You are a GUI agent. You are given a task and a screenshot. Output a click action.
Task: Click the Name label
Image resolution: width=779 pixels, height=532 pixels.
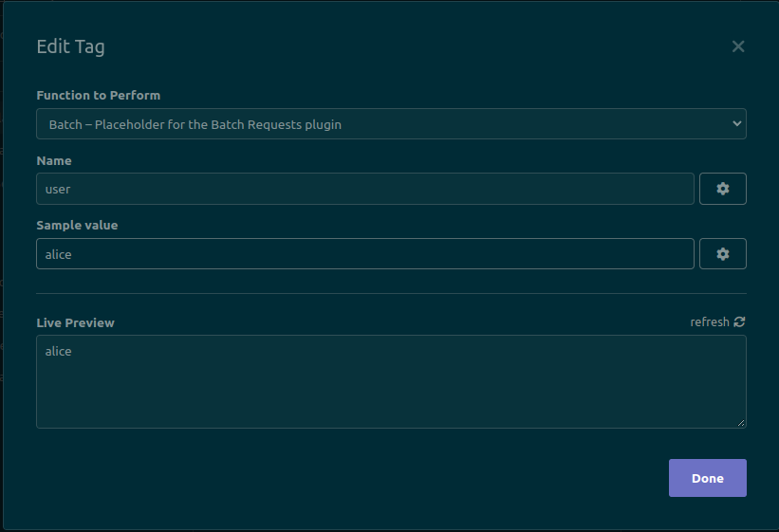54,161
